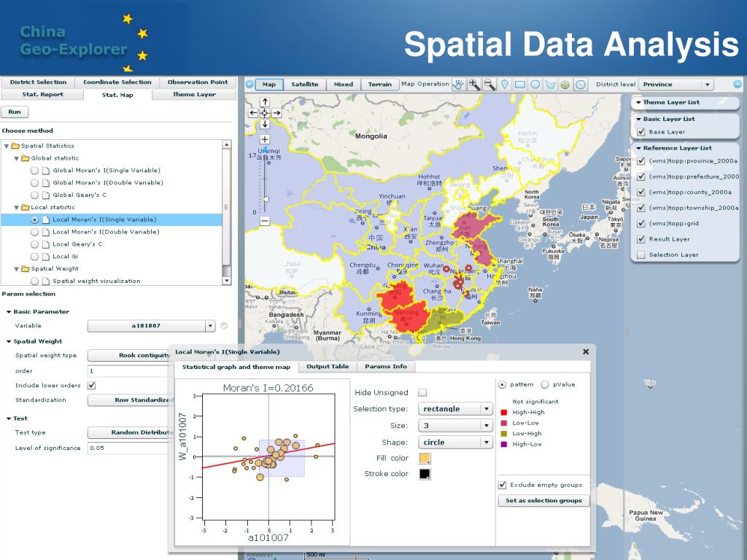Image resolution: width=747 pixels, height=560 pixels.
Task: Activate the zoom out magnifier tool
Action: 489,85
